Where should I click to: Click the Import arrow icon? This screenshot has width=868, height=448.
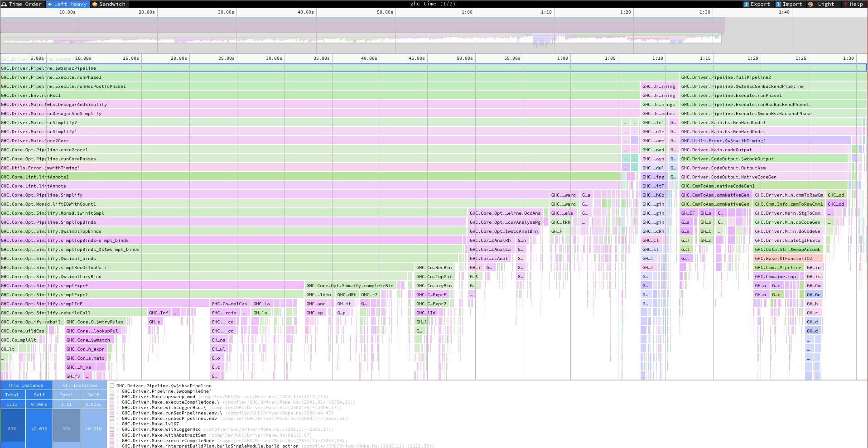[x=778, y=4]
